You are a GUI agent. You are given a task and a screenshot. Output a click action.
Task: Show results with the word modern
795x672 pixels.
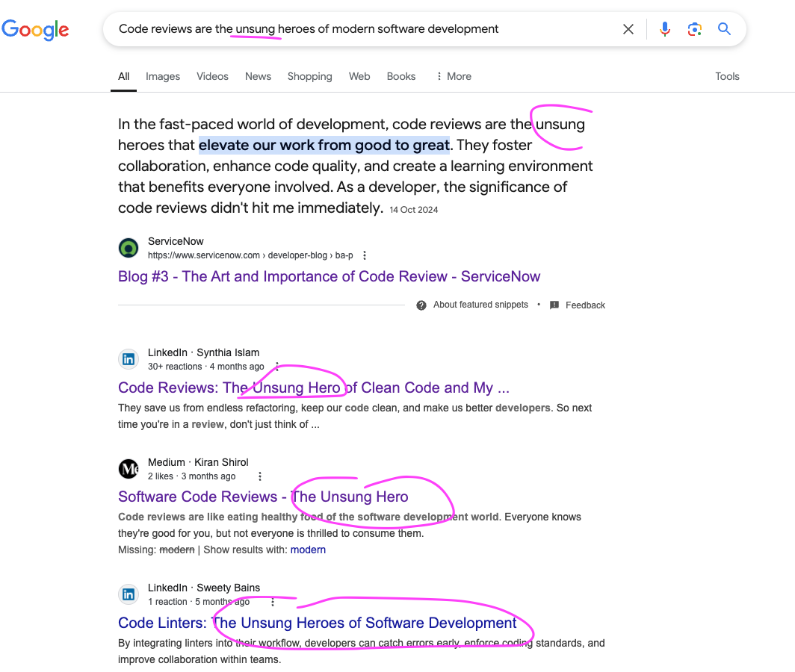(x=308, y=550)
